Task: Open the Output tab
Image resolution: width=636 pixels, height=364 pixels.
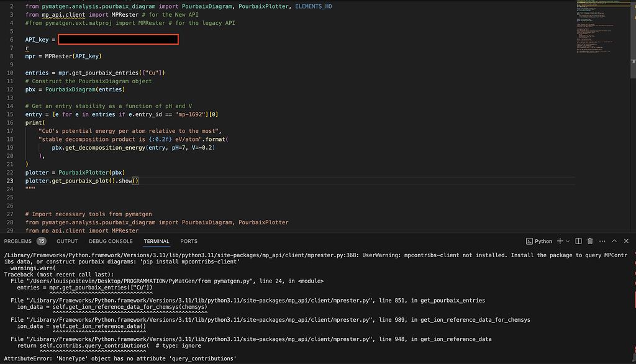Action: (67, 241)
